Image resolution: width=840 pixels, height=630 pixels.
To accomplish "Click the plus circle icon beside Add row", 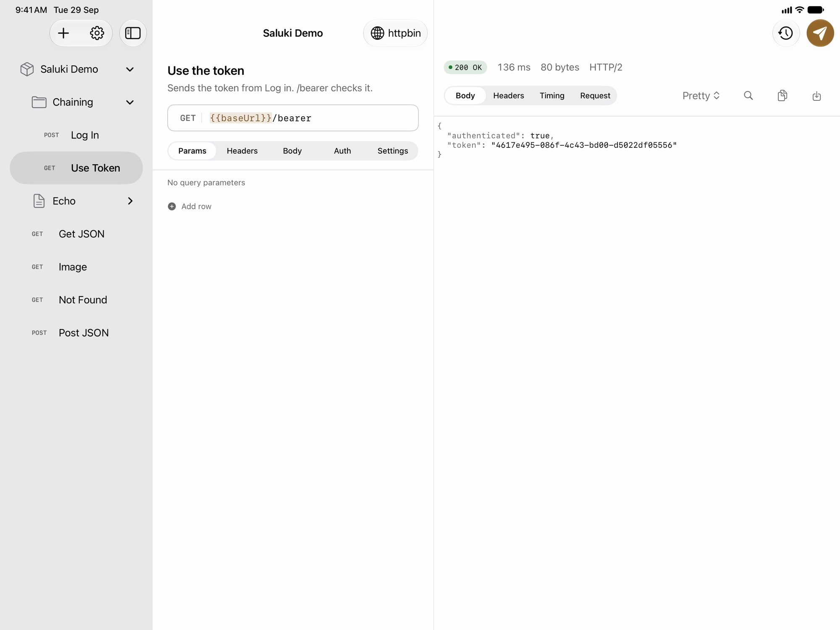I will click(x=172, y=206).
